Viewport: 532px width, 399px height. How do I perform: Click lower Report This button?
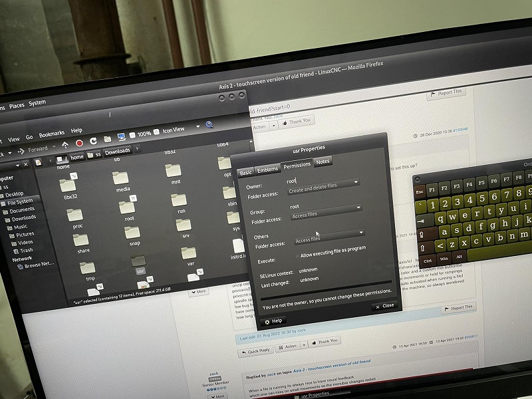coord(458,308)
